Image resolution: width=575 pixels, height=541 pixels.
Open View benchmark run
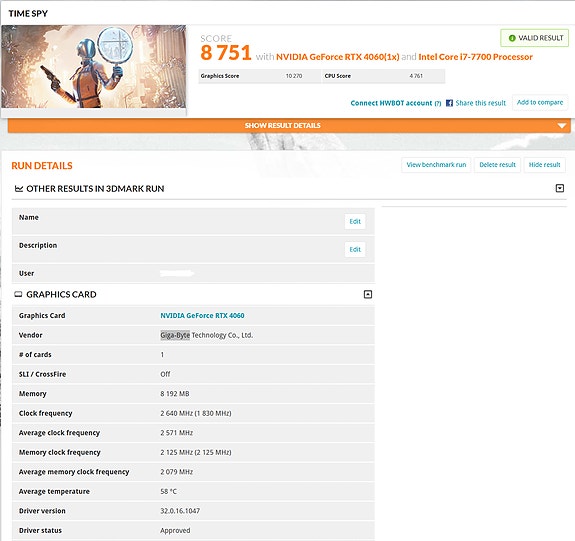point(436,165)
